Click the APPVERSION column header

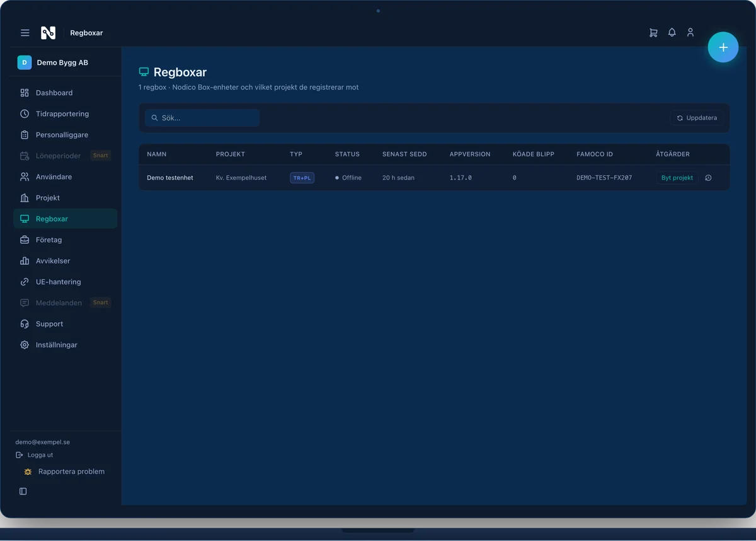coord(470,154)
